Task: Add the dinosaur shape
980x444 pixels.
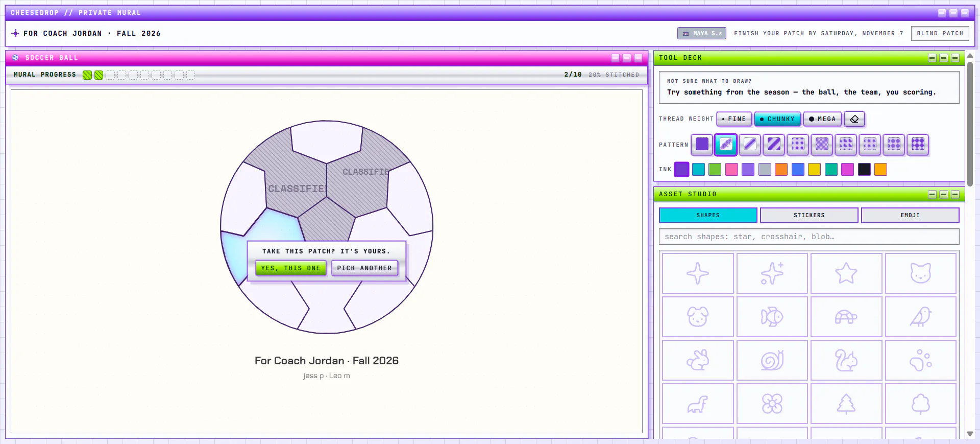Action: point(698,404)
